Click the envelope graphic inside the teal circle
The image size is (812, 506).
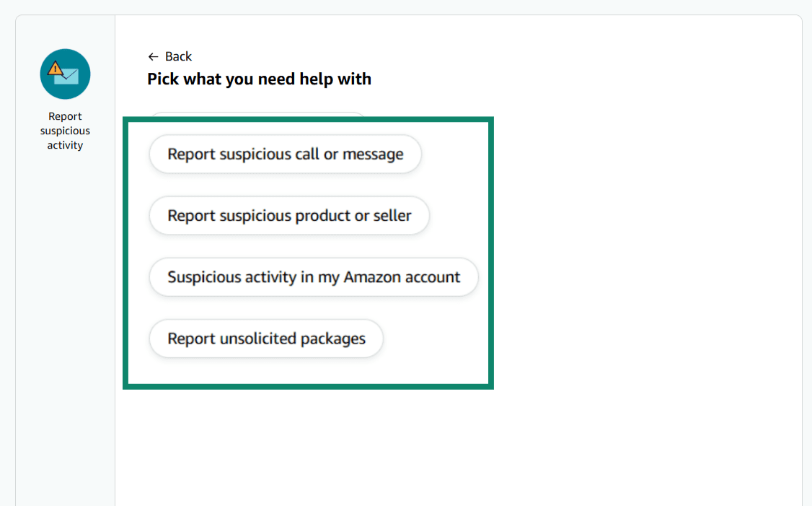68,76
